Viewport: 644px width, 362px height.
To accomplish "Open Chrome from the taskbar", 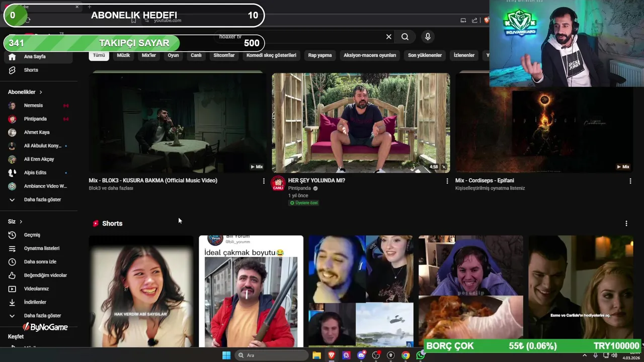I will click(x=406, y=355).
